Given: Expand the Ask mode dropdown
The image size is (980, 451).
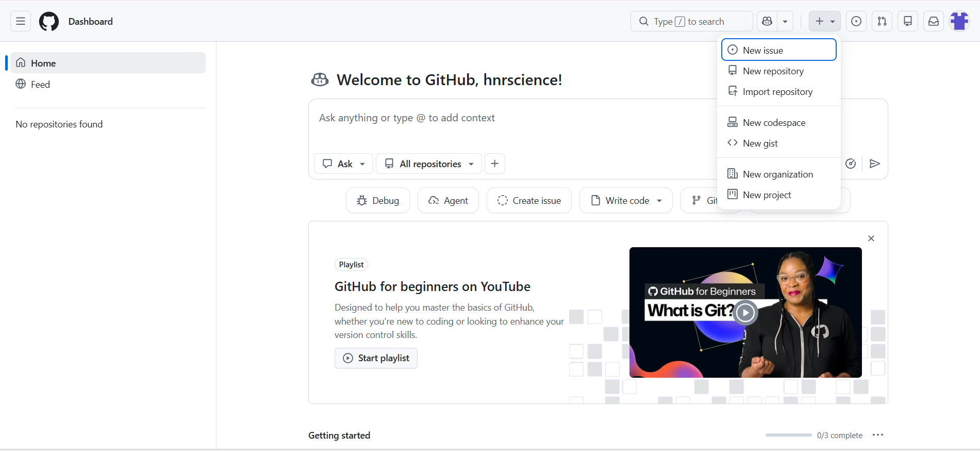Looking at the screenshot, I should 343,164.
